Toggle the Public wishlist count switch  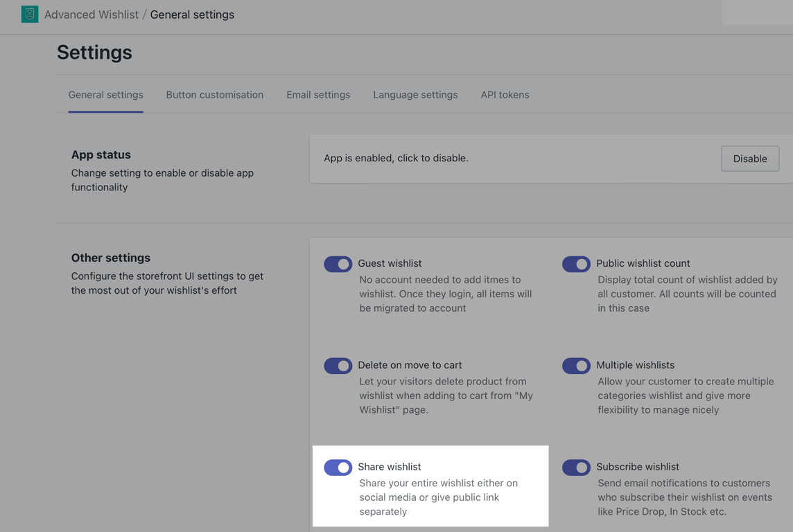click(576, 264)
